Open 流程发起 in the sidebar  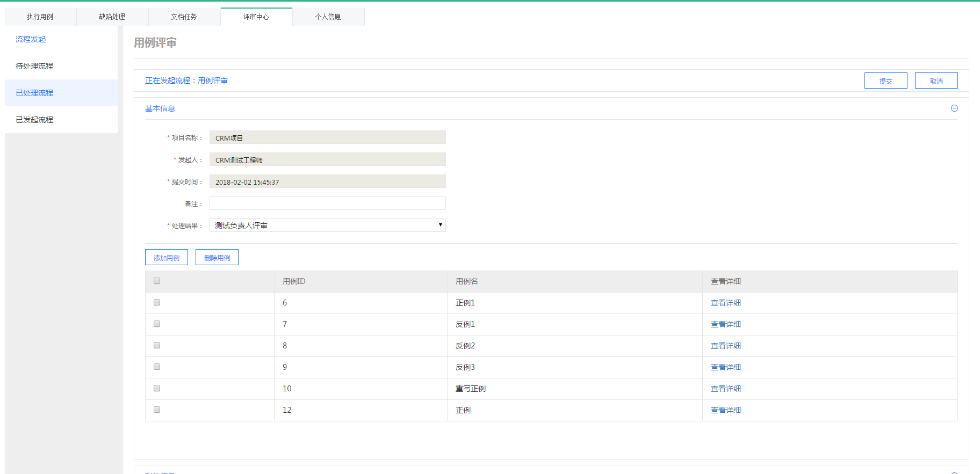(31, 39)
